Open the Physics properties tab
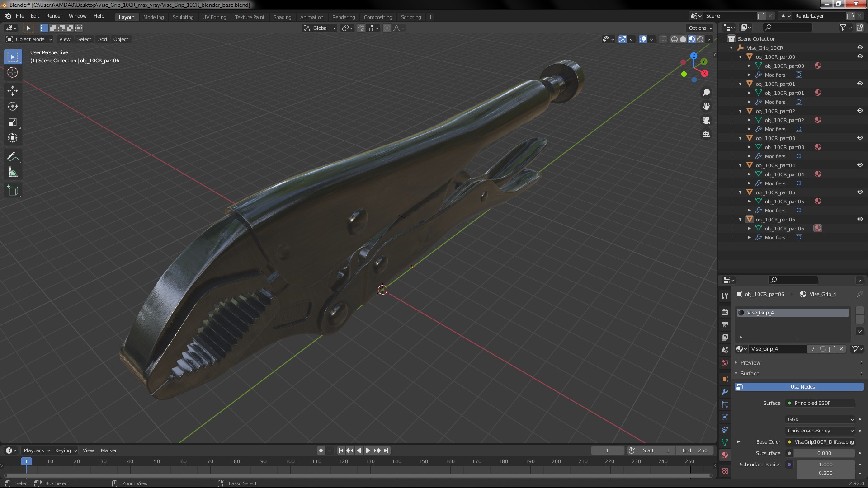Image resolution: width=868 pixels, height=488 pixels. [x=725, y=417]
